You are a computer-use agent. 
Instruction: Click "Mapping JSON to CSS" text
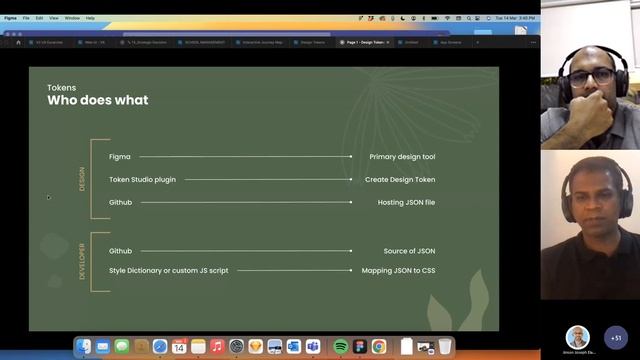pyautogui.click(x=398, y=271)
